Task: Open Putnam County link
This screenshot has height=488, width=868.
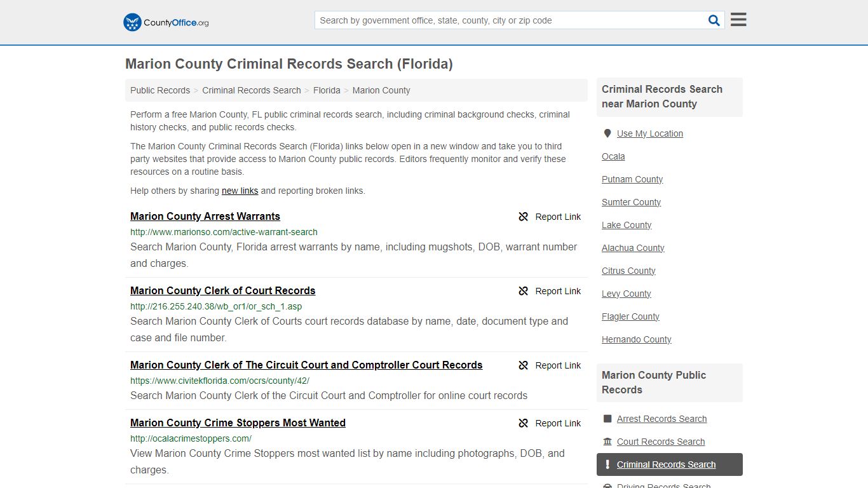Action: point(632,179)
